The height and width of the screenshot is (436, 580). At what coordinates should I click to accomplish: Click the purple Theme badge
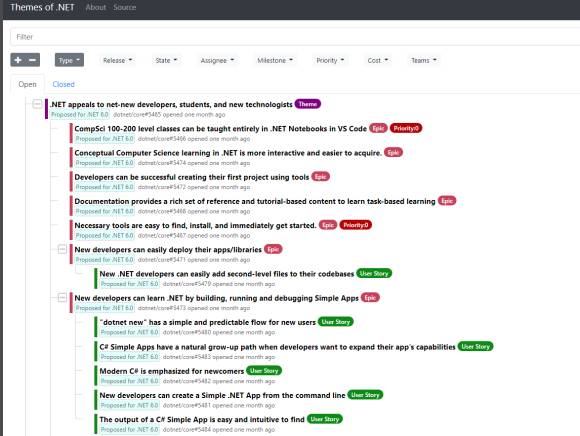tap(308, 104)
